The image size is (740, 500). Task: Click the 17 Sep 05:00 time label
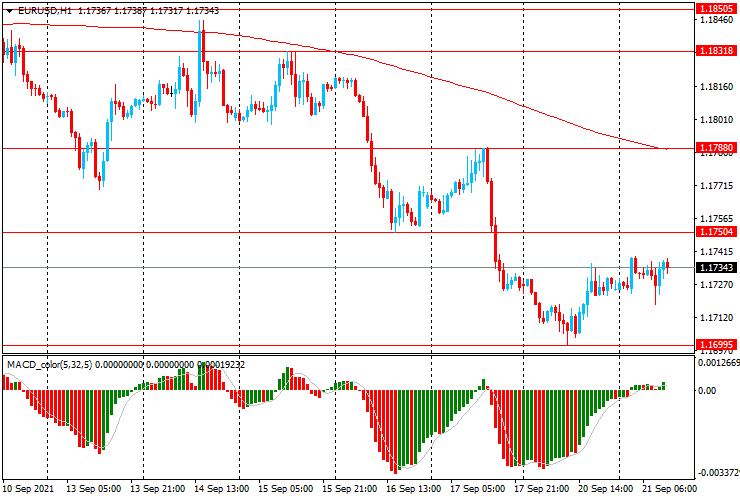pos(478,489)
